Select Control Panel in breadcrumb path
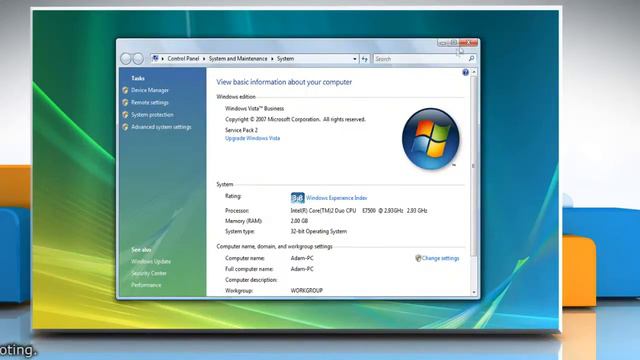 coord(183,59)
